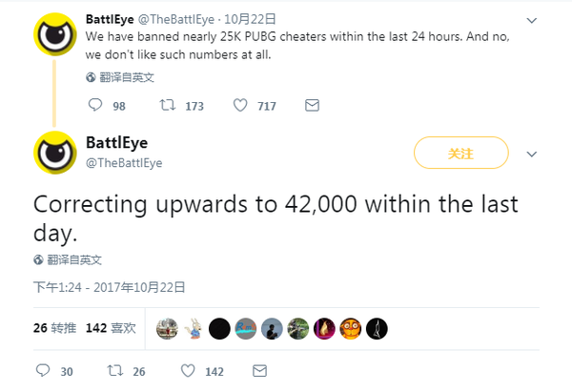
Task: View the 26 转推 retweets list
Action: click(54, 328)
